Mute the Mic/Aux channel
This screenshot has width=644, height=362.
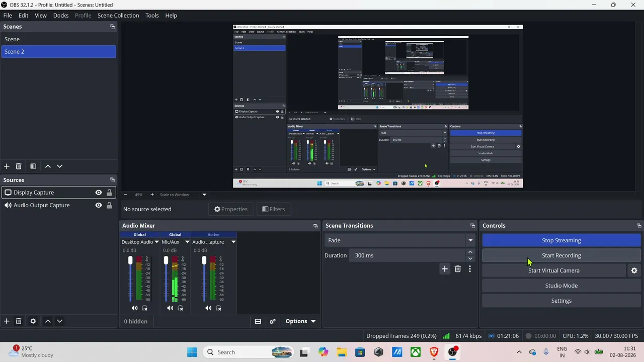pyautogui.click(x=170, y=308)
